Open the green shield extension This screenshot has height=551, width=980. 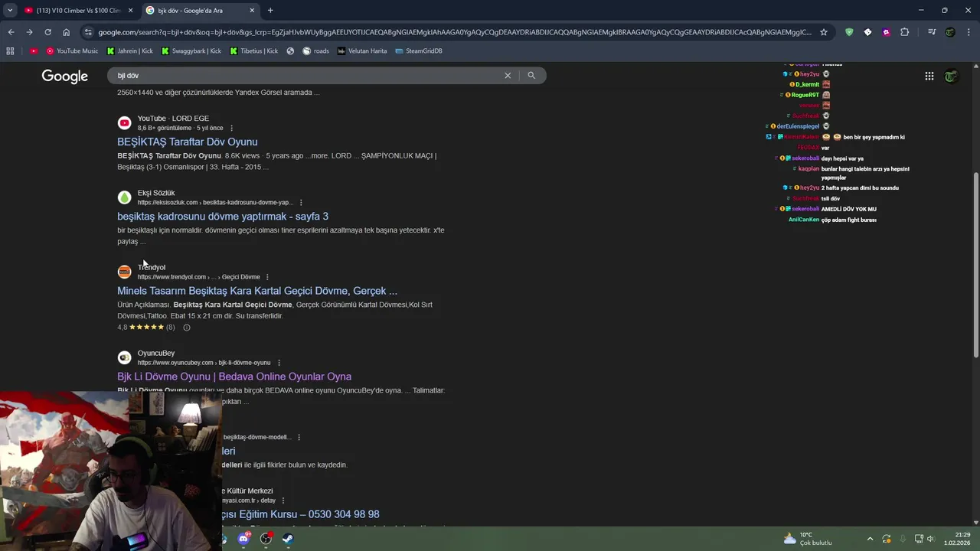coord(849,32)
